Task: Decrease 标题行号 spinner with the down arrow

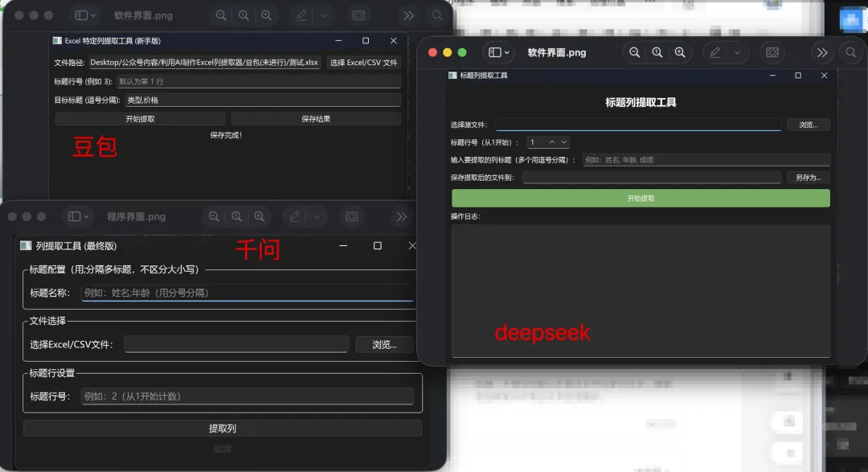Action: point(563,142)
